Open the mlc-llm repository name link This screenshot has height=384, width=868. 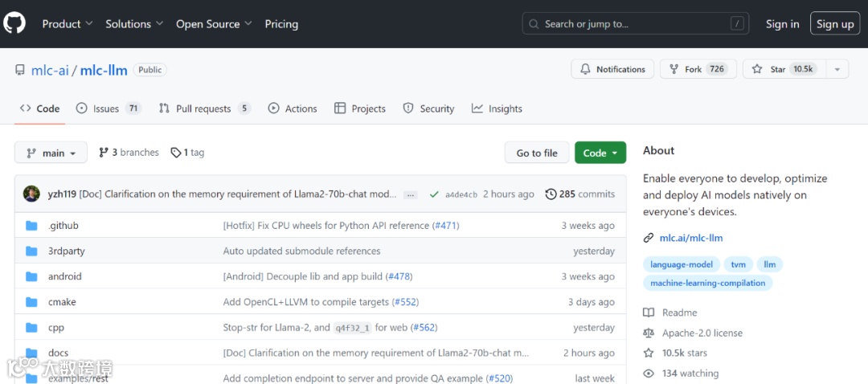pyautogui.click(x=104, y=70)
